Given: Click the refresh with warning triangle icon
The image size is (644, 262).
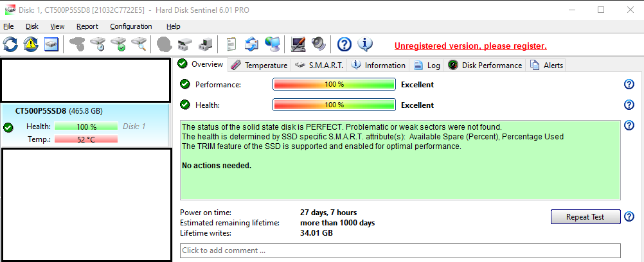Looking at the screenshot, I should click(x=31, y=44).
